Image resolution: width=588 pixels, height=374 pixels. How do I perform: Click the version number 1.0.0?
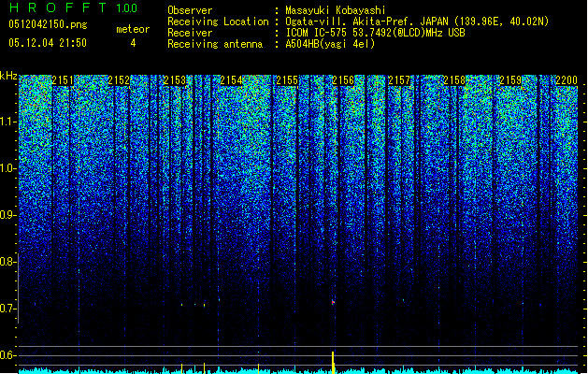pyautogui.click(x=127, y=8)
